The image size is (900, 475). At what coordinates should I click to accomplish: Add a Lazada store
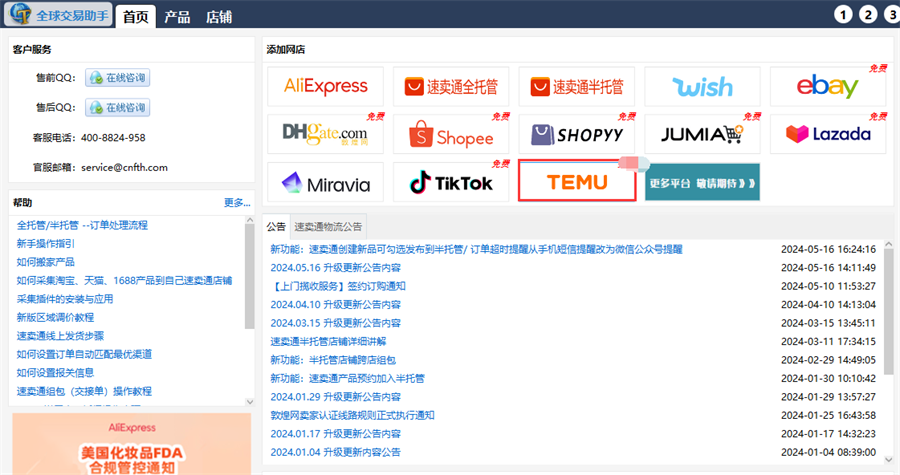tap(828, 134)
